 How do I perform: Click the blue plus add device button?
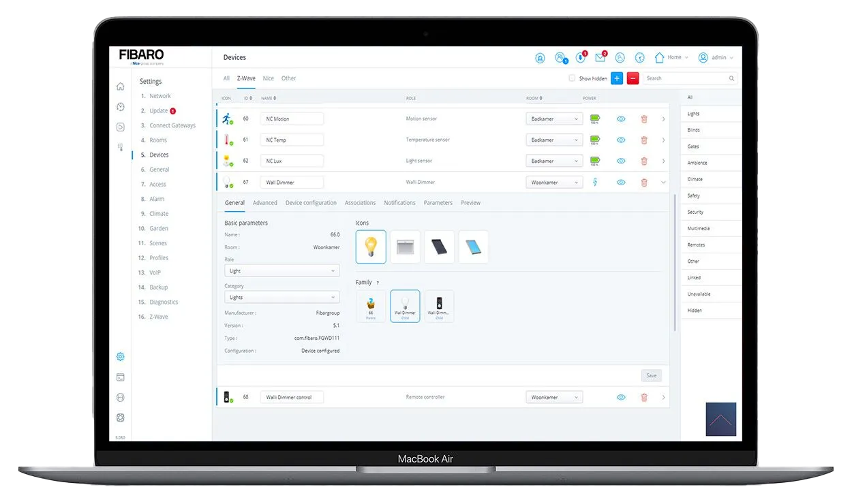pos(617,78)
